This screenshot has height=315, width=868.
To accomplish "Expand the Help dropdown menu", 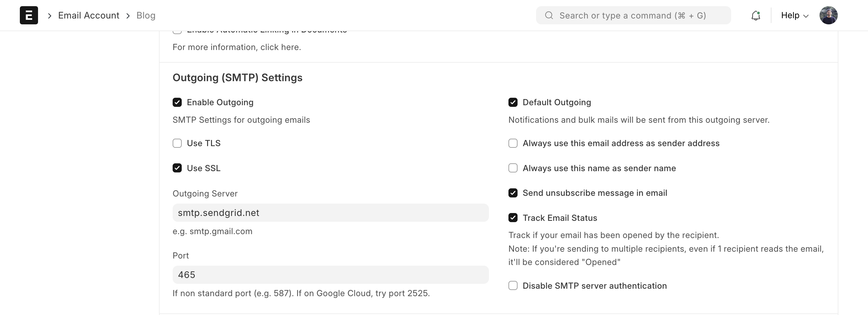I will pyautogui.click(x=795, y=16).
